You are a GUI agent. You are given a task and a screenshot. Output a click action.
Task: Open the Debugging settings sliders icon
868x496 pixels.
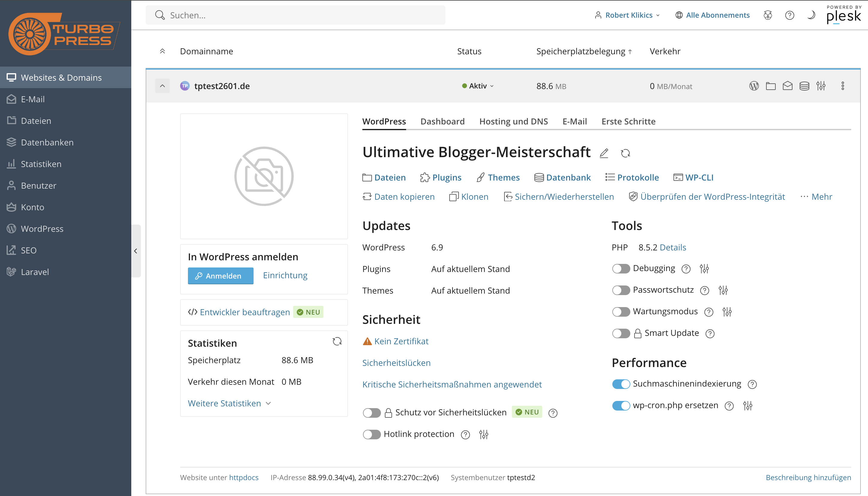pos(704,269)
